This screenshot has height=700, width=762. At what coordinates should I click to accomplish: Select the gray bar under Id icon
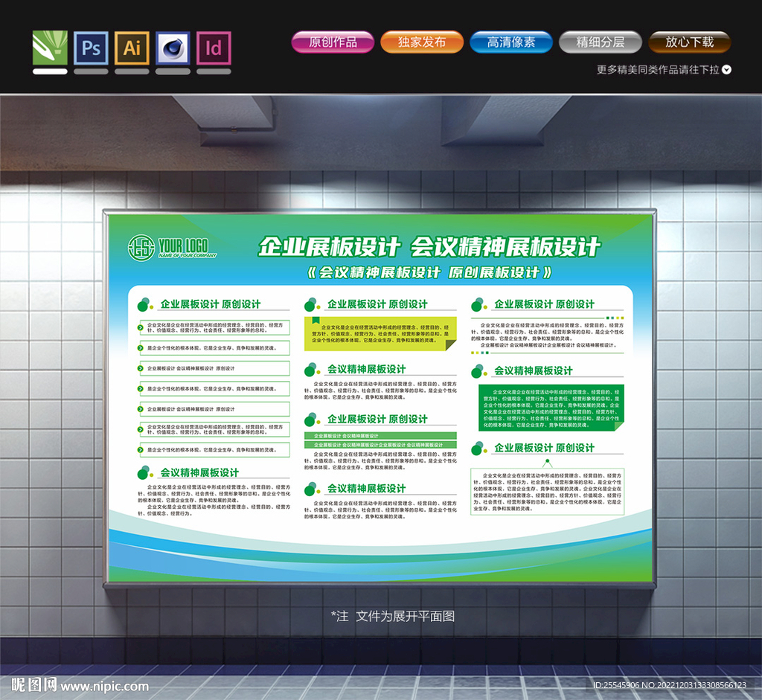(x=214, y=71)
